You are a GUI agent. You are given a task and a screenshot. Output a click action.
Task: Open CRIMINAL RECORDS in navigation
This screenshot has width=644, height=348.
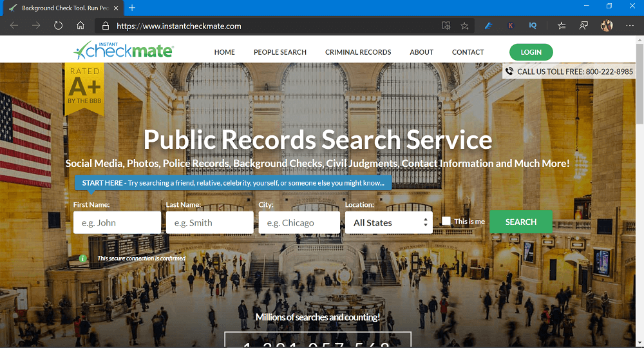click(x=358, y=52)
